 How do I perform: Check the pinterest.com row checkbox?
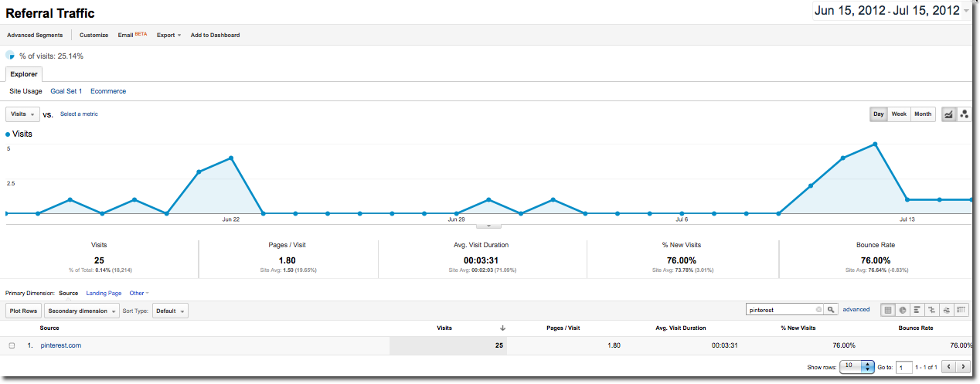pos(12,345)
